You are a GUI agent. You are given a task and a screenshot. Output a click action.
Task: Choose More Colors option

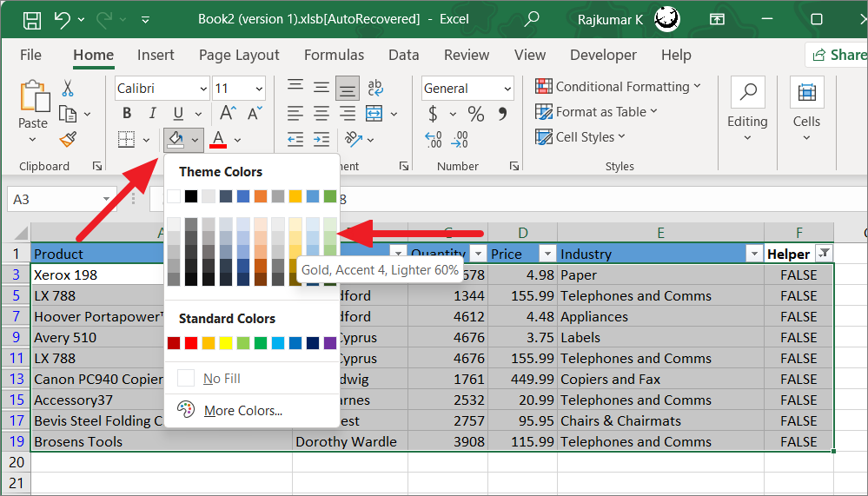pos(242,411)
